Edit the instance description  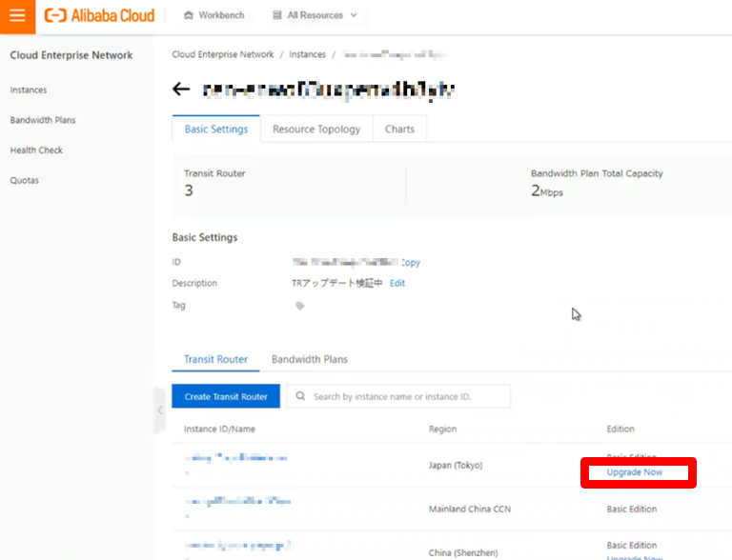point(397,283)
